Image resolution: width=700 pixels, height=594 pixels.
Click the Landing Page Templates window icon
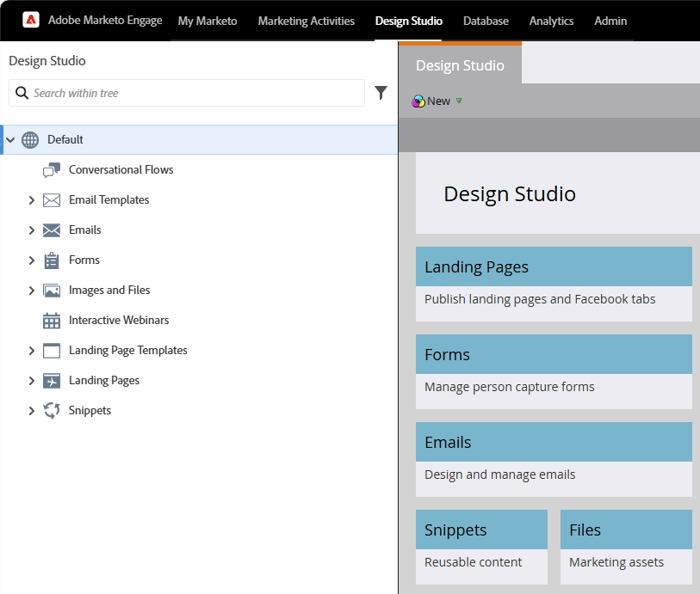pyautogui.click(x=51, y=350)
